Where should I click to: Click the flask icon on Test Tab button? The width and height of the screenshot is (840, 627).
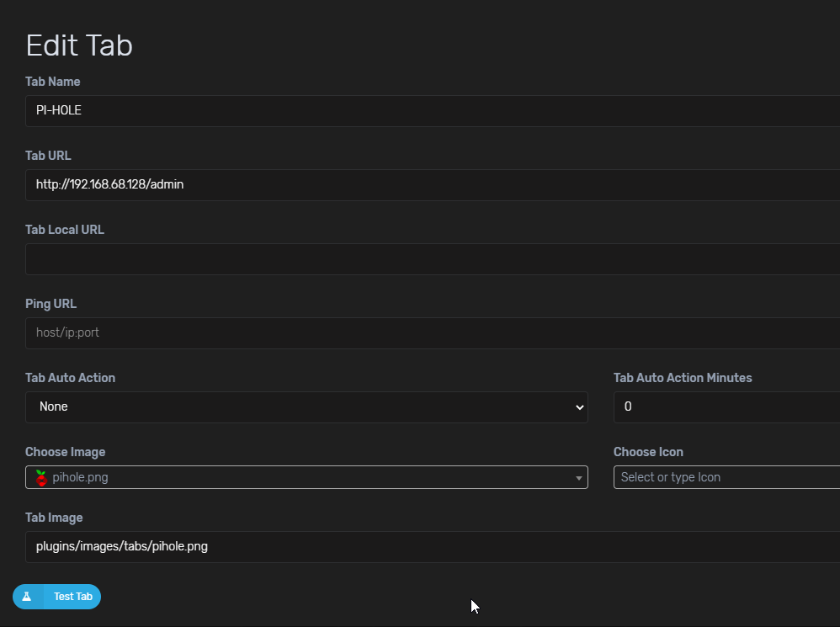pyautogui.click(x=27, y=597)
